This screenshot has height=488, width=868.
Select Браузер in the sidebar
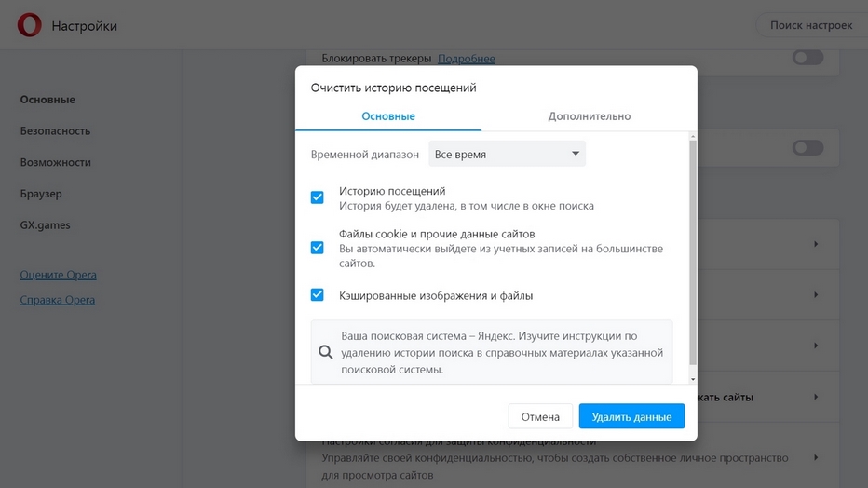pyautogui.click(x=41, y=194)
